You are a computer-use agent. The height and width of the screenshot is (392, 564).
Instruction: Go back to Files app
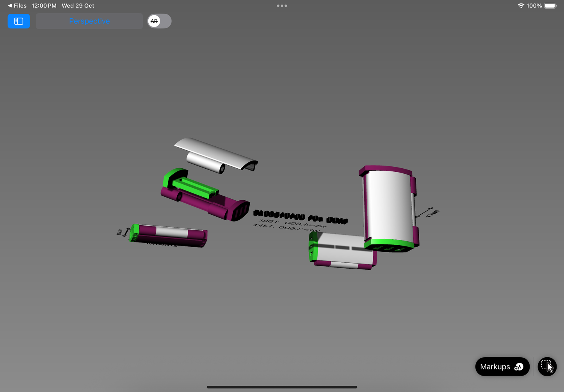click(x=17, y=5)
